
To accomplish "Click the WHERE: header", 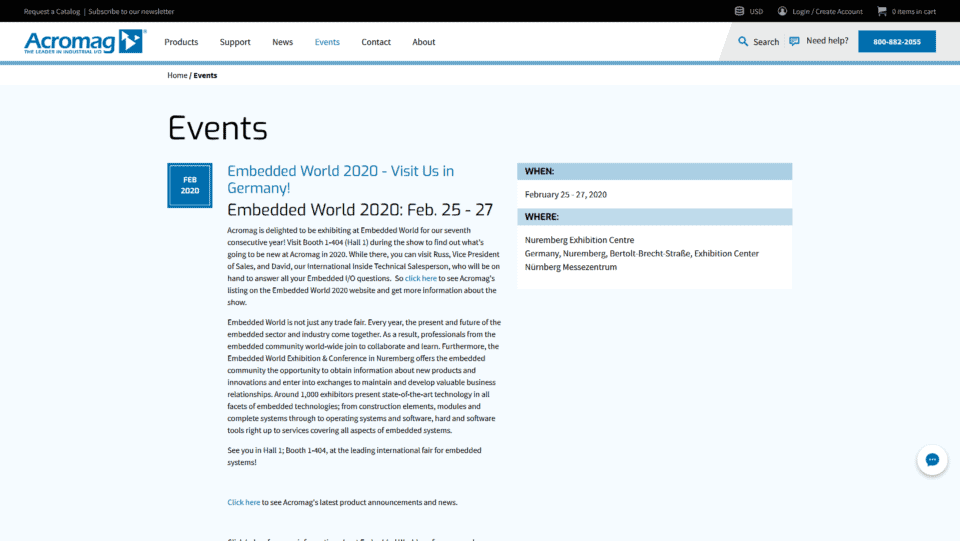I will 654,217.
